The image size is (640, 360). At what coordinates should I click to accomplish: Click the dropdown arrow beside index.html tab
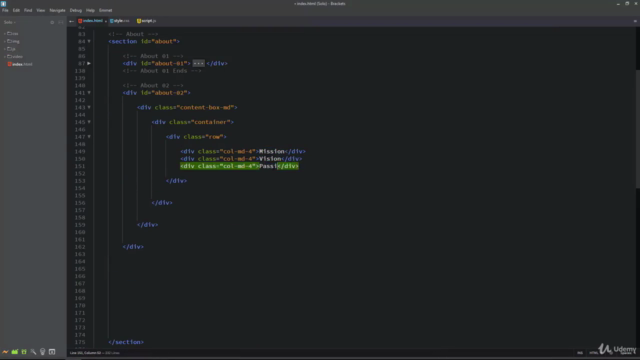click(x=106, y=21)
